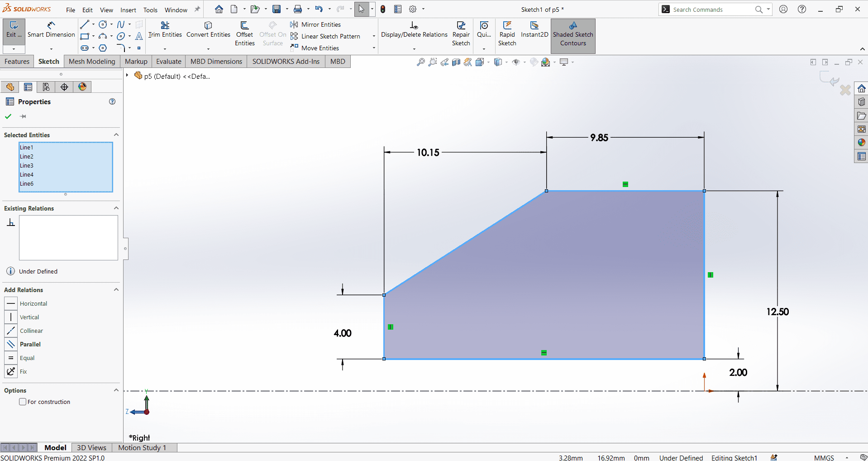Open the Appearances task pane icon
868x461 pixels.
(x=861, y=143)
